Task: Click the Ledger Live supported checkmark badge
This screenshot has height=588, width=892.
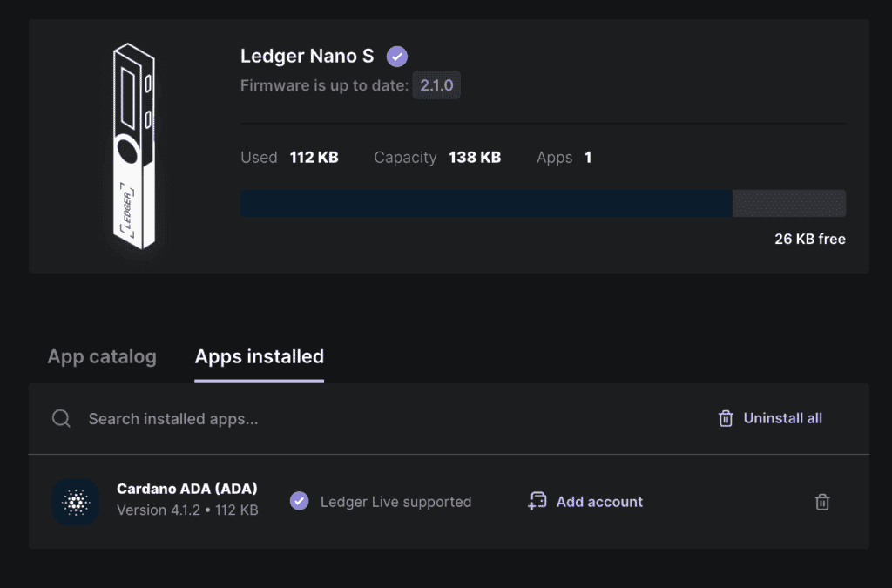Action: [299, 502]
